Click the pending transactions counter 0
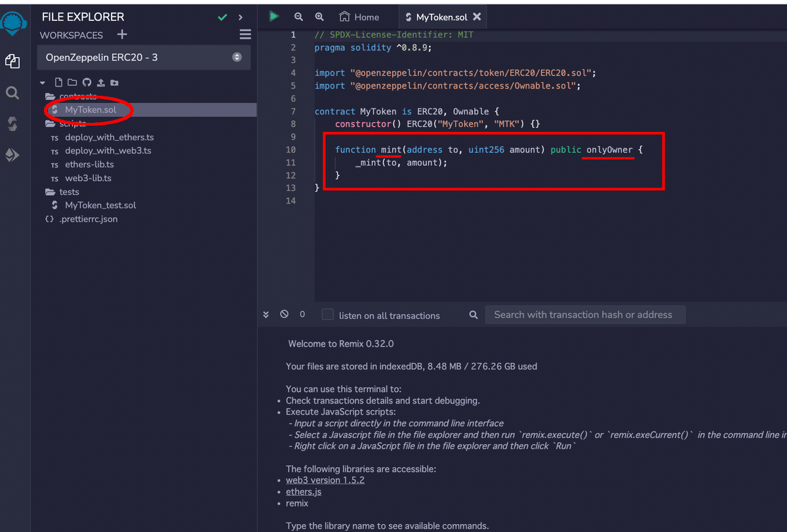This screenshot has height=532, width=787. coord(302,314)
